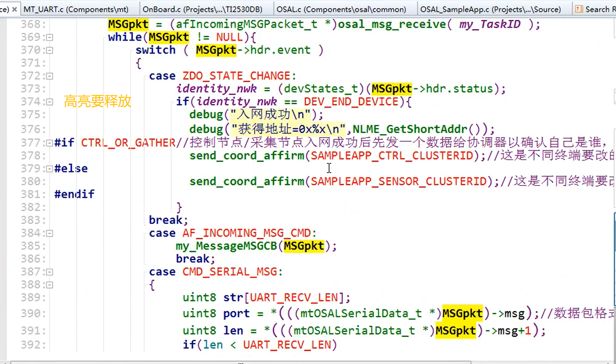Click NLME_GetShortAddr on line 376
Screen dimensions: 616x364
[x=410, y=129]
